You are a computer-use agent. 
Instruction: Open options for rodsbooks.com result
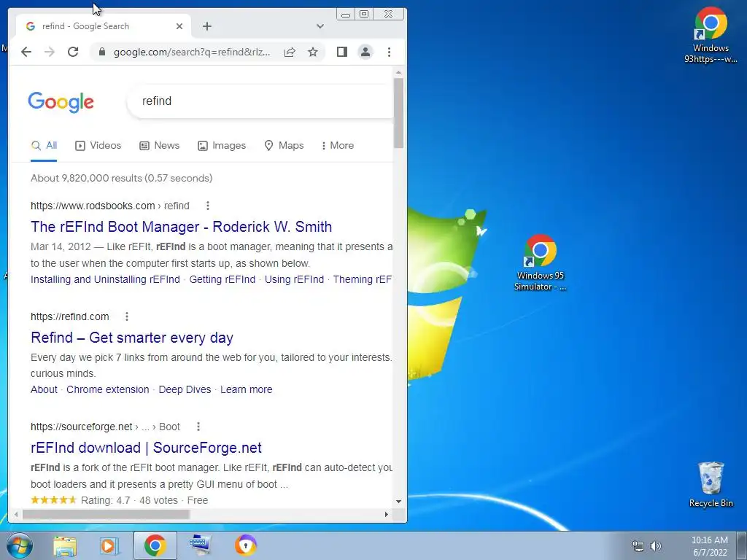(x=208, y=206)
